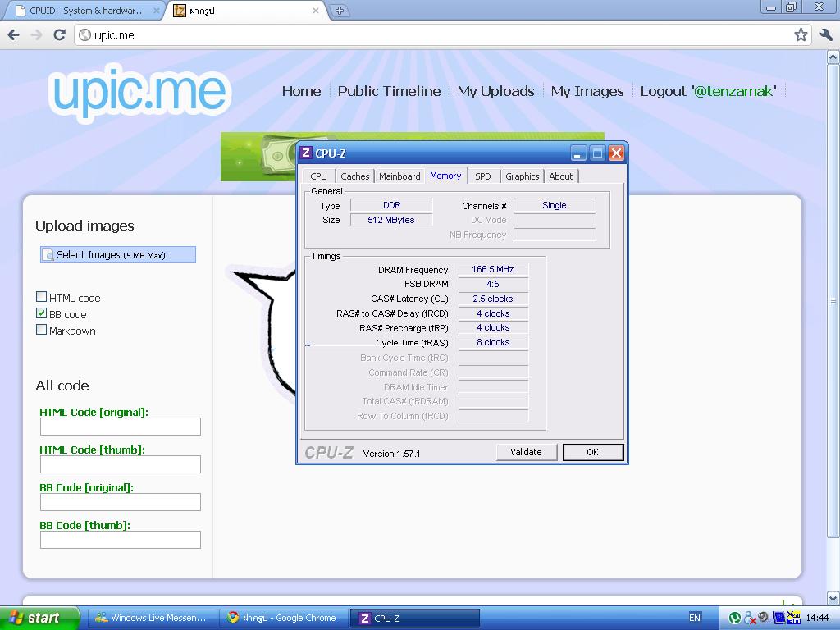This screenshot has width=840, height=630.
Task: Go to the Home link
Action: (302, 91)
